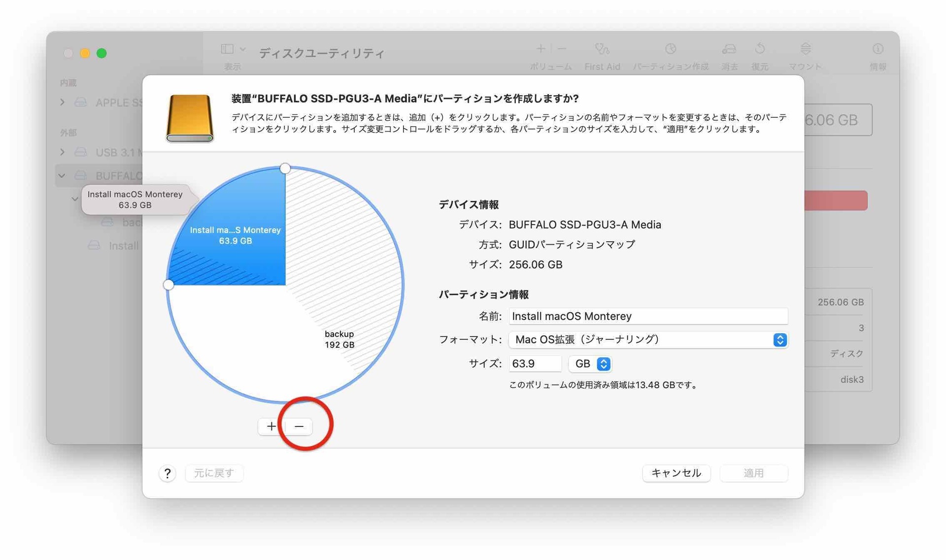Click the サイズ value field 63.9
This screenshot has height=560, width=946.
point(535,364)
